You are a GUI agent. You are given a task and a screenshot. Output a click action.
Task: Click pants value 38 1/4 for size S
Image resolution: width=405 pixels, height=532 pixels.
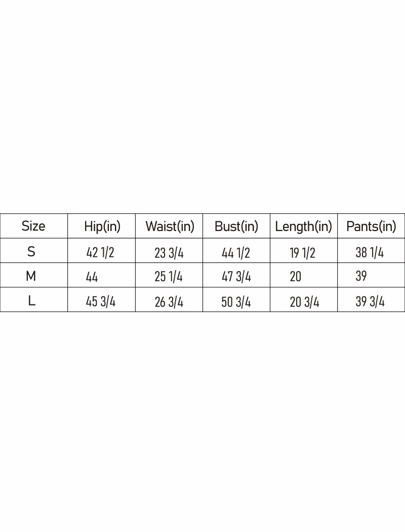370,252
